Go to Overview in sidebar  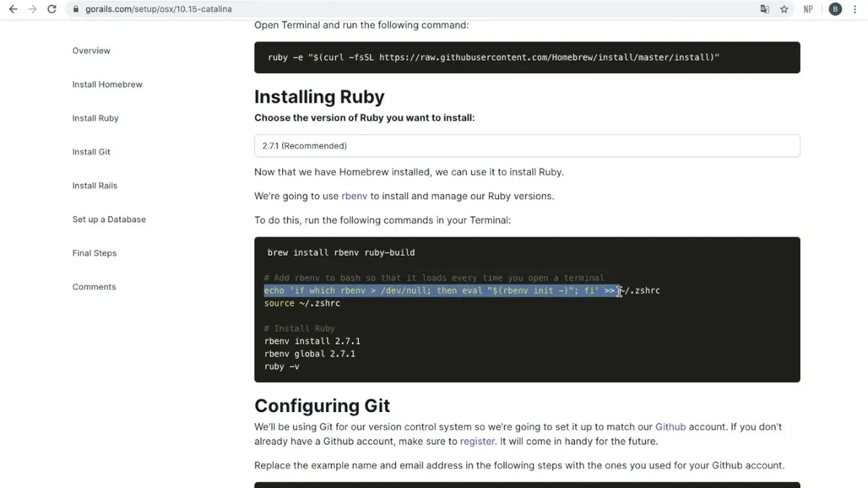point(91,51)
